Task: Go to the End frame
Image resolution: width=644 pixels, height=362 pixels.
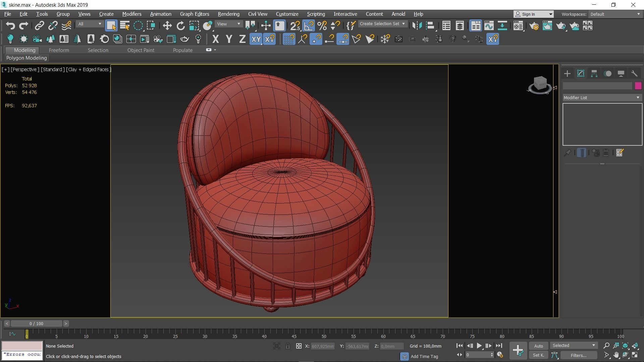Action: [x=499, y=346]
